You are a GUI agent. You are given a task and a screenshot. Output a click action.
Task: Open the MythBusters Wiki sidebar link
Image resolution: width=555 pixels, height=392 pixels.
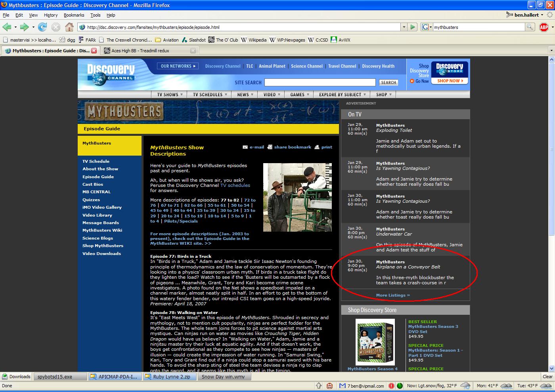(102, 230)
